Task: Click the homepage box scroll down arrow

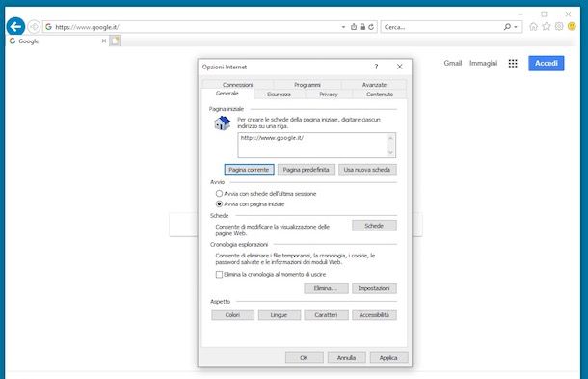Action: pyautogui.click(x=390, y=152)
